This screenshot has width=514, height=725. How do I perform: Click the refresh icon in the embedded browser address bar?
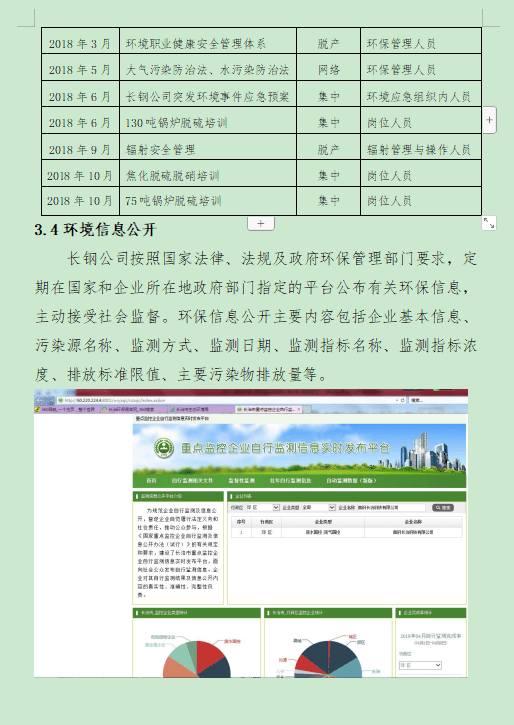pyautogui.click(x=403, y=400)
